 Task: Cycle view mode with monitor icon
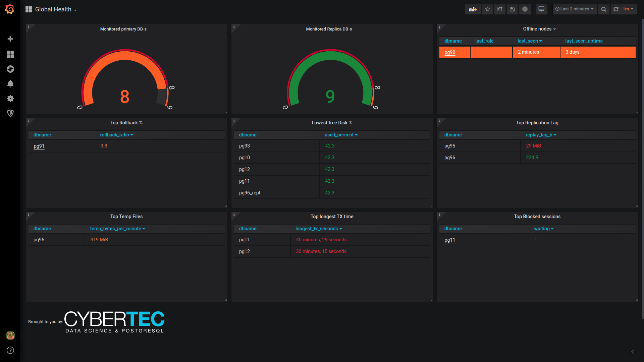[541, 9]
